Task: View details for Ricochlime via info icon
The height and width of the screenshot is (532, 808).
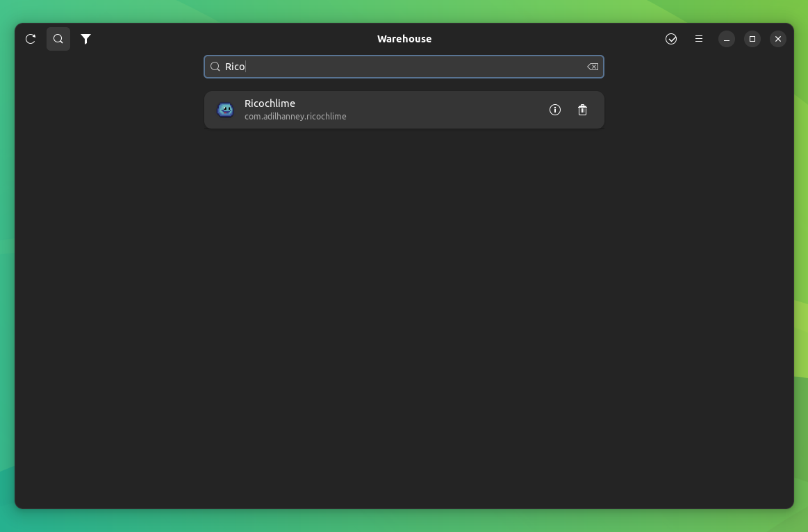Action: pyautogui.click(x=554, y=110)
